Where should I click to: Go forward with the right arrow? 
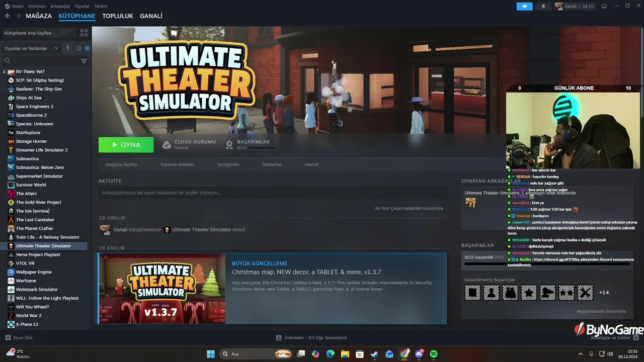(x=18, y=16)
